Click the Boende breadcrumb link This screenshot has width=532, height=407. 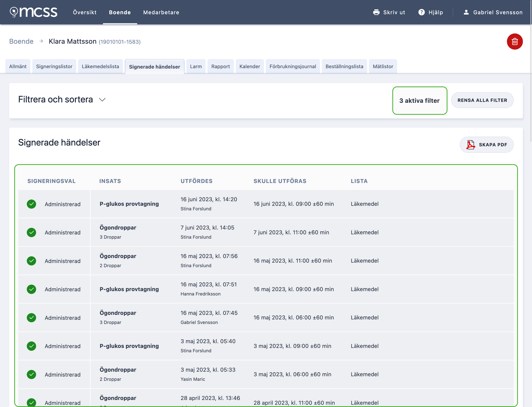(x=21, y=41)
